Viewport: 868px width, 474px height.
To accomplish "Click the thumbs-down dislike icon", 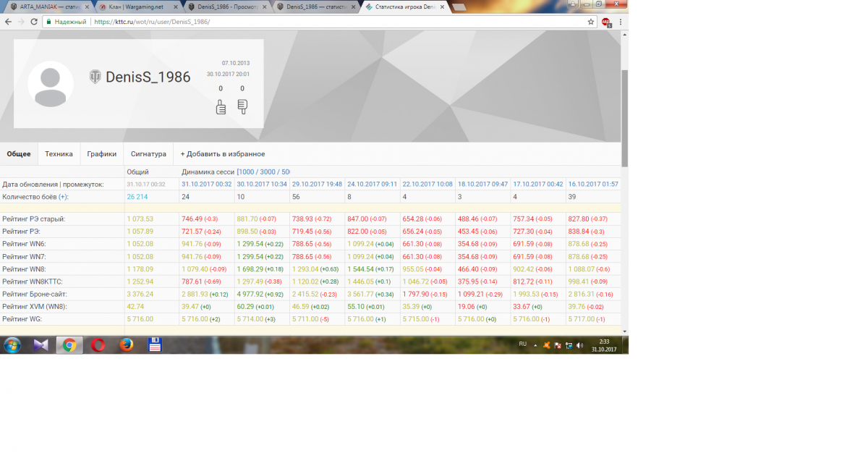I will pyautogui.click(x=242, y=107).
